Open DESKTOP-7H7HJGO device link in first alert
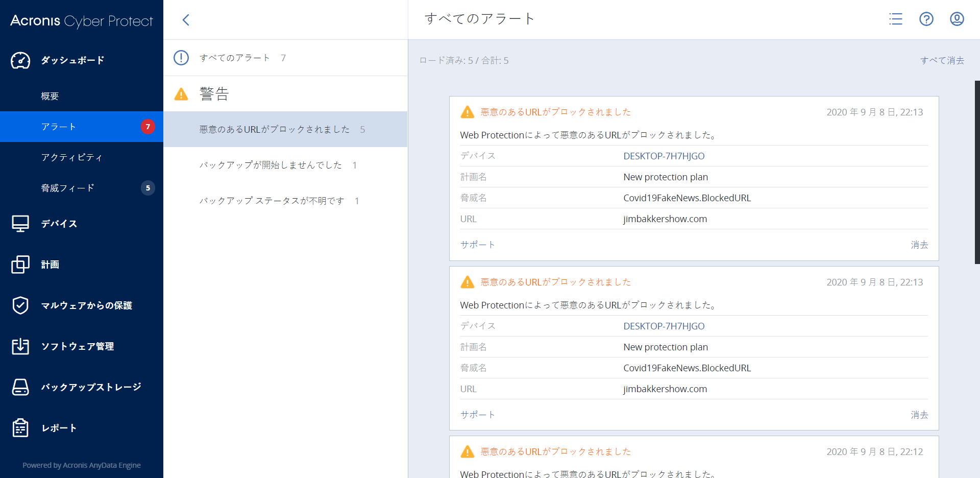The height and width of the screenshot is (478, 980). 664,156
